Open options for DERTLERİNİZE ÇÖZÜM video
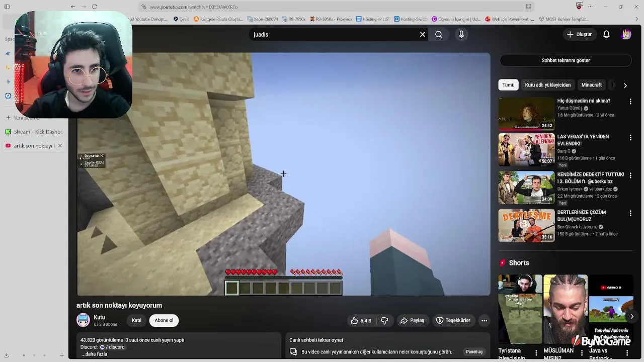The height and width of the screenshot is (362, 644). 630,213
